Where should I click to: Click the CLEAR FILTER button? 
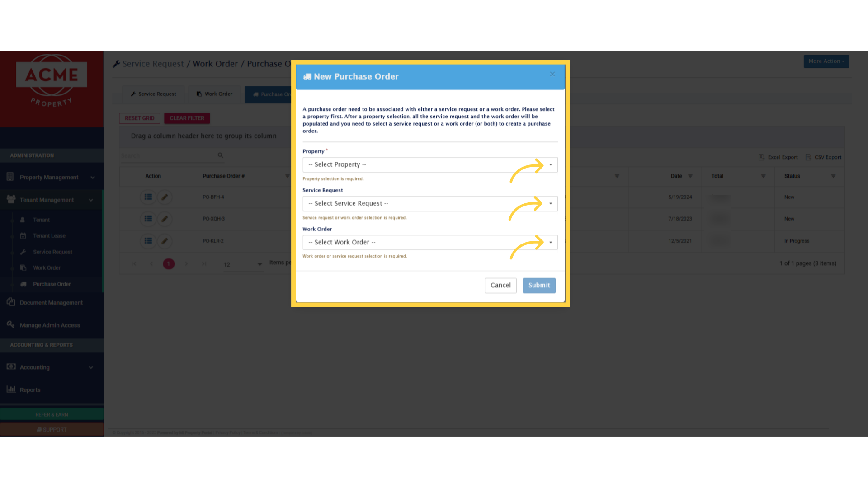point(187,118)
